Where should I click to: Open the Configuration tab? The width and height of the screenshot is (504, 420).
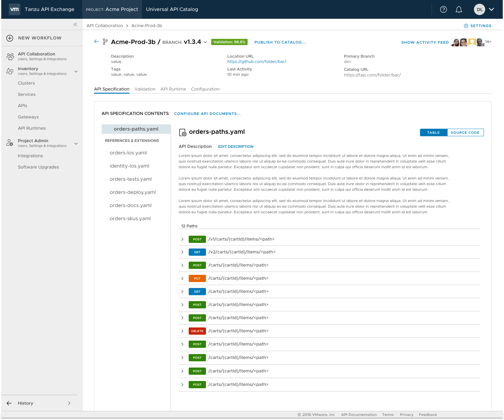pos(205,89)
